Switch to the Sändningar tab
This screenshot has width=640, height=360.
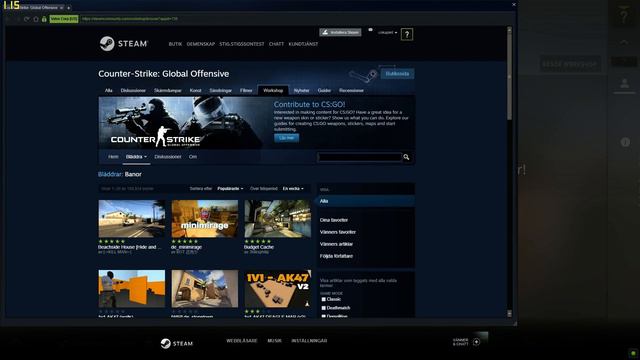(220, 91)
